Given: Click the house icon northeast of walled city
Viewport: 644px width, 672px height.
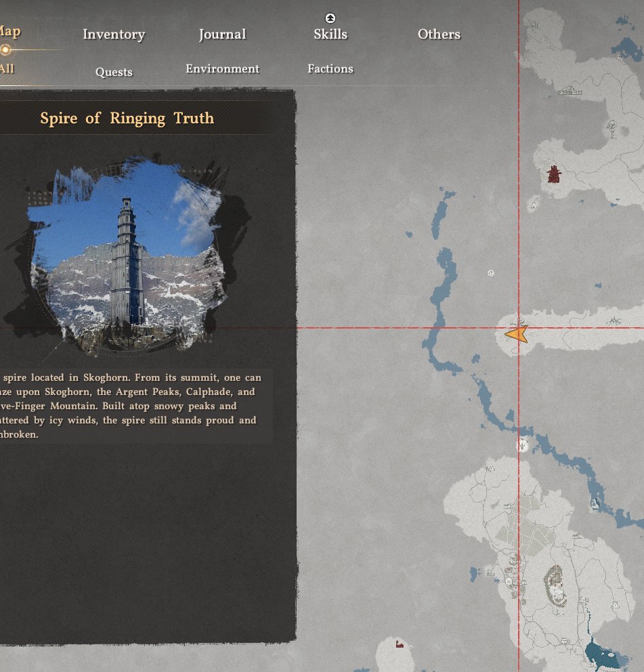Looking at the screenshot, I should coord(577,536).
